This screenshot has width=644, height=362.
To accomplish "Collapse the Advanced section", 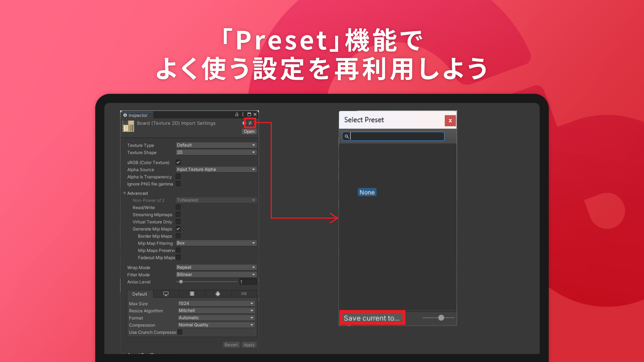I will pos(124,193).
